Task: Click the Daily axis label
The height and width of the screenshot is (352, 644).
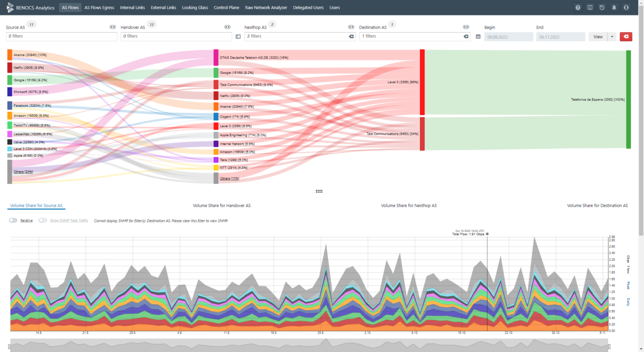Action: 628,302
